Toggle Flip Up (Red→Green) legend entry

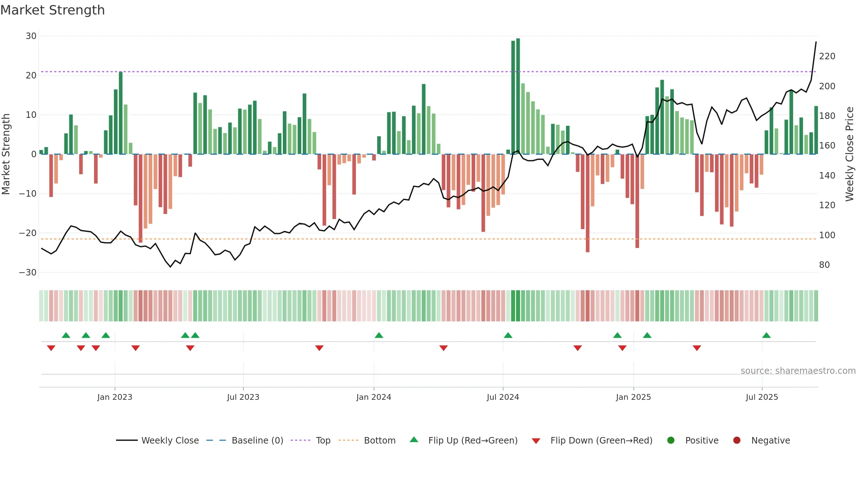(464, 440)
